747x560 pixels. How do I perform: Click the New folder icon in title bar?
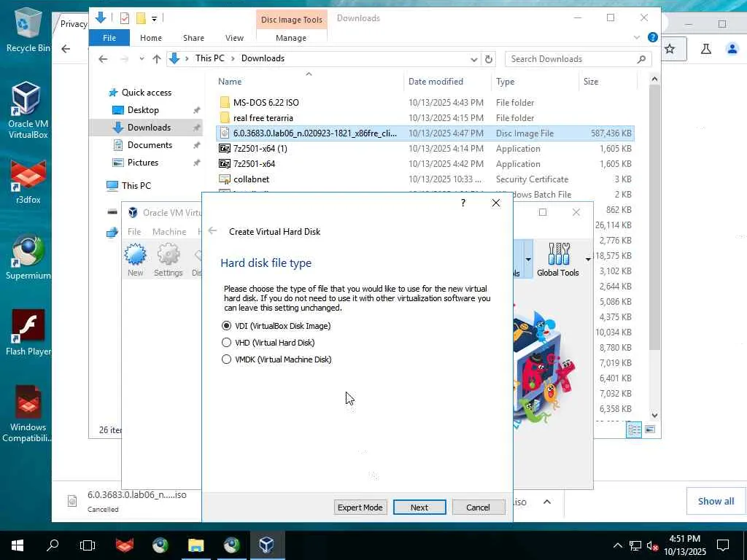[141, 18]
